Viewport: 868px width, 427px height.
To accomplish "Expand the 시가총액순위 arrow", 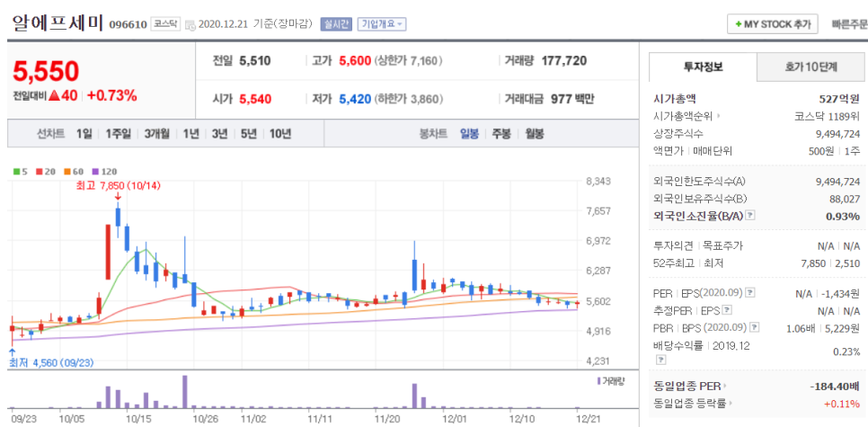I will tap(720, 116).
